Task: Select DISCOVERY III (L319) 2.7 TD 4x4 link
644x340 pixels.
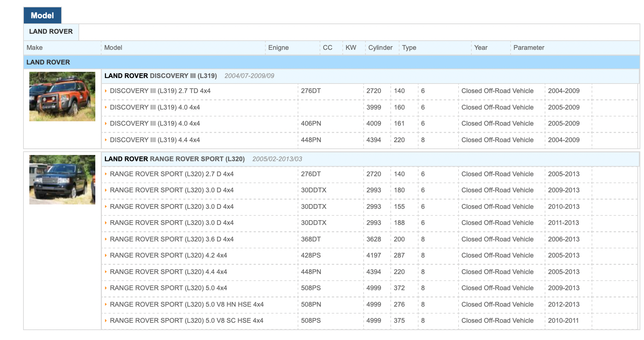Action: point(160,91)
